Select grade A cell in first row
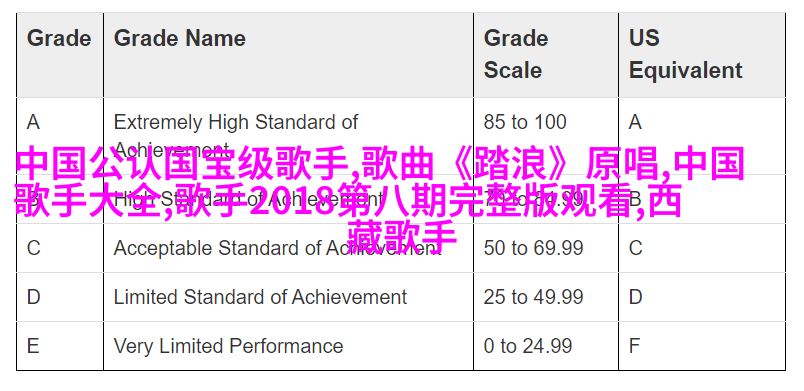This screenshot has width=804, height=391. 59,136
